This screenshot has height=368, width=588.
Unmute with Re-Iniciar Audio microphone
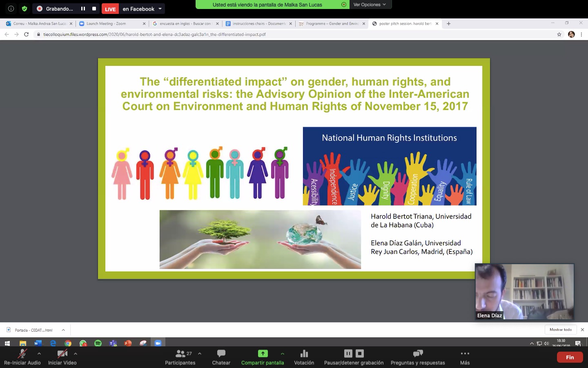22,354
